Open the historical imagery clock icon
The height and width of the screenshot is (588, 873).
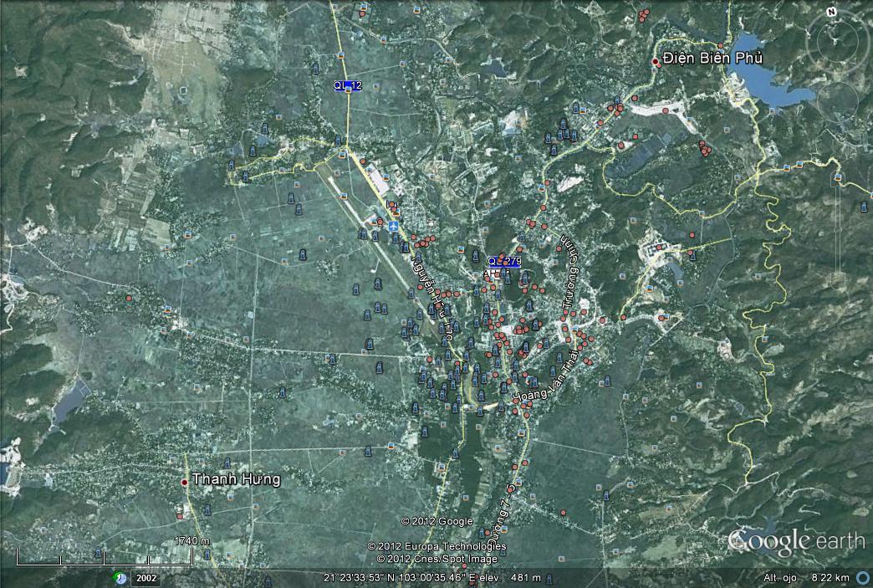[121, 578]
